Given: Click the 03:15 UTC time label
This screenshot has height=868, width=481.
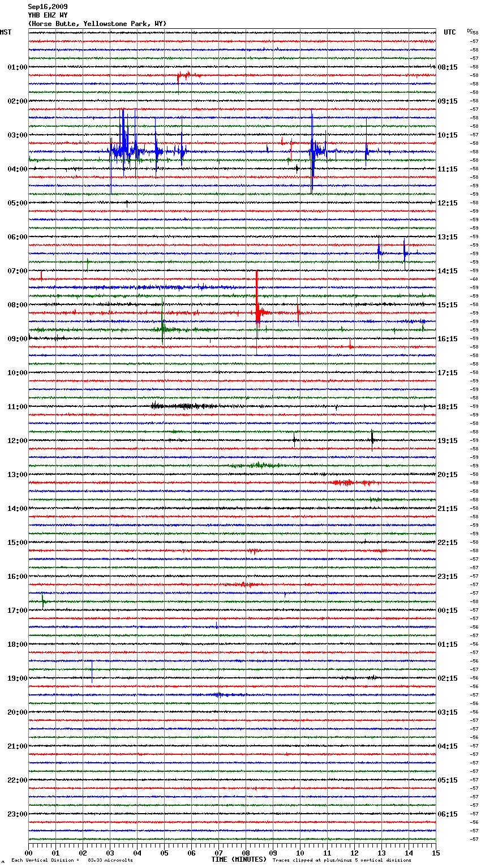Looking at the screenshot, I should [x=448, y=712].
